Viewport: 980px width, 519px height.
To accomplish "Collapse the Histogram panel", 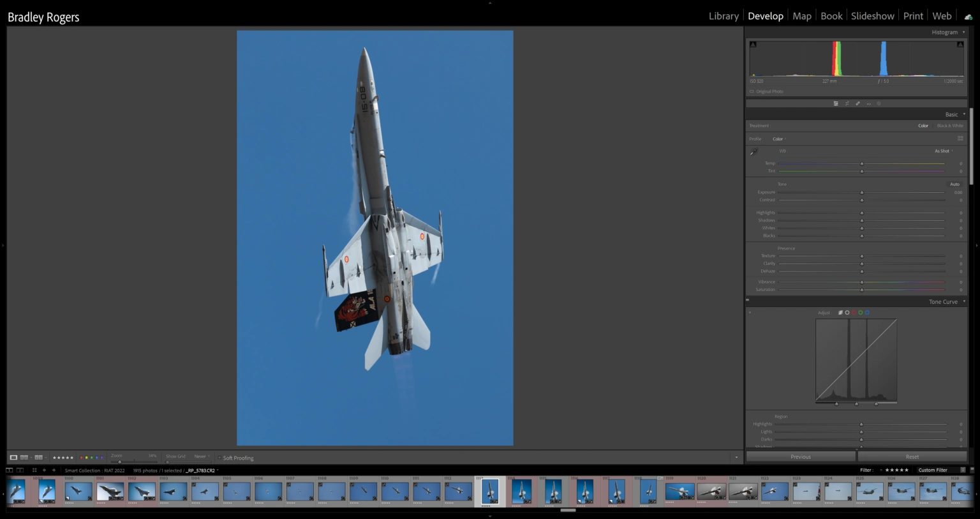I will (963, 32).
